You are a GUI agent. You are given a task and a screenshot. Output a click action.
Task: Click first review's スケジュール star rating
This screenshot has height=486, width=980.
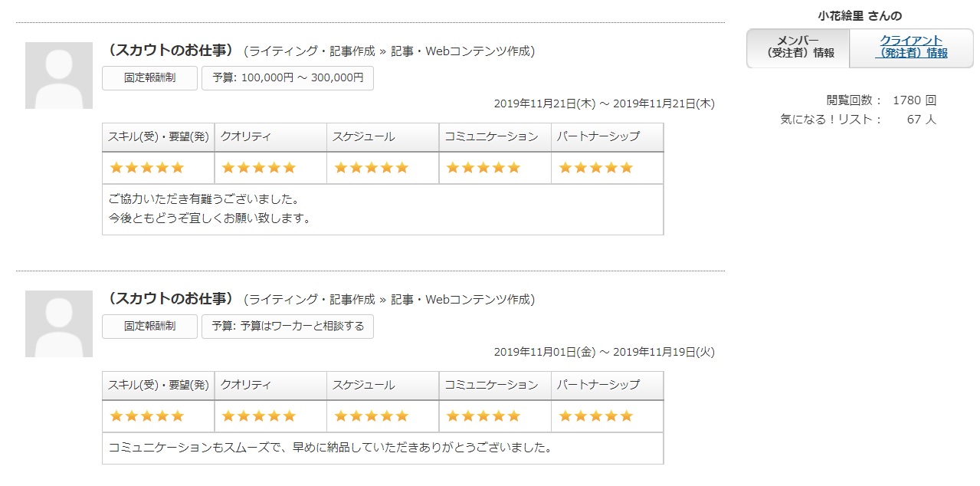point(372,168)
